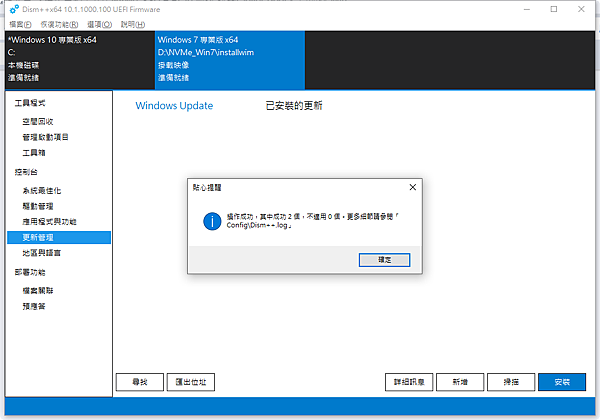The image size is (600, 420).
Task: Switch to the Windows Update tab
Action: 174,106
